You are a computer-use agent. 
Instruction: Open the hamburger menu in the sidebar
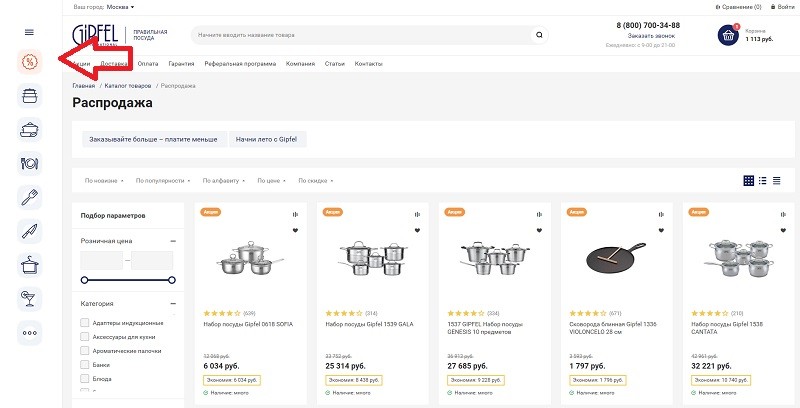(30, 32)
